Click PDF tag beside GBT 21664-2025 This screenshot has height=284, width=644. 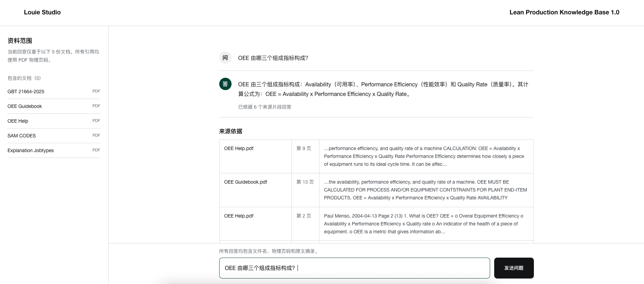point(96,91)
